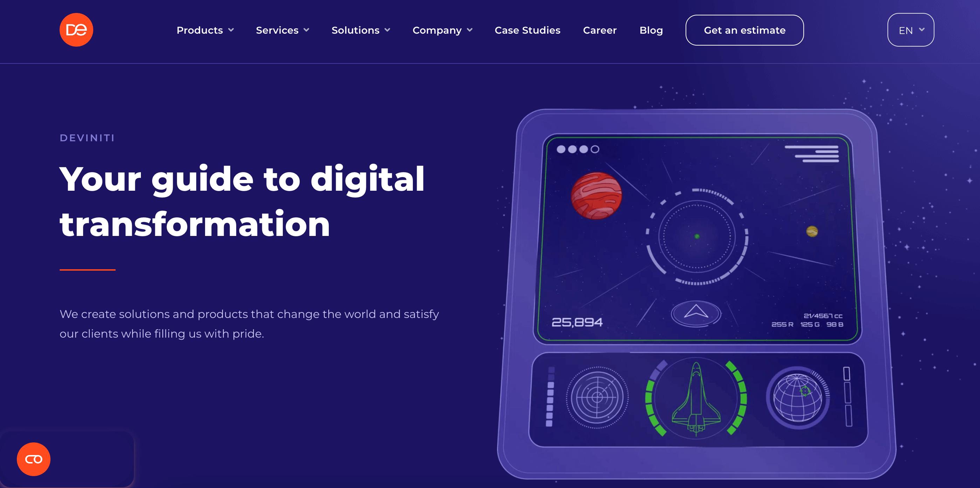Expand the Services dropdown menu
The width and height of the screenshot is (980, 488).
[x=283, y=29]
